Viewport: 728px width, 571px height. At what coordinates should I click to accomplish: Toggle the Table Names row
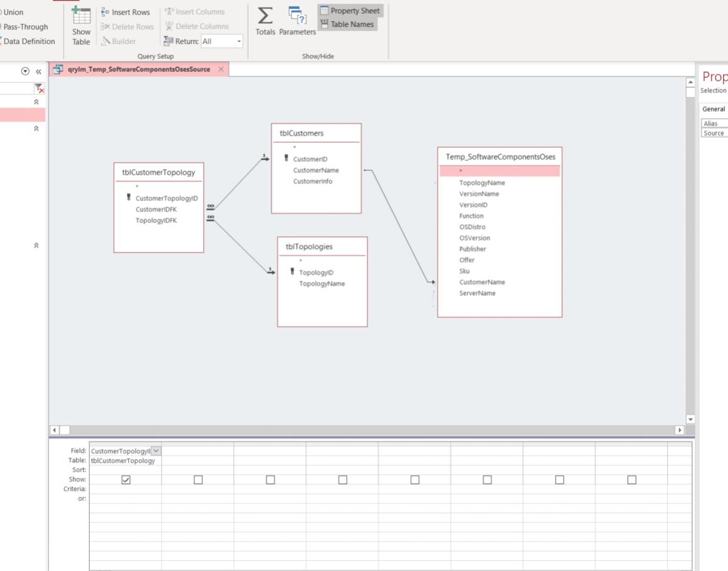click(x=347, y=24)
